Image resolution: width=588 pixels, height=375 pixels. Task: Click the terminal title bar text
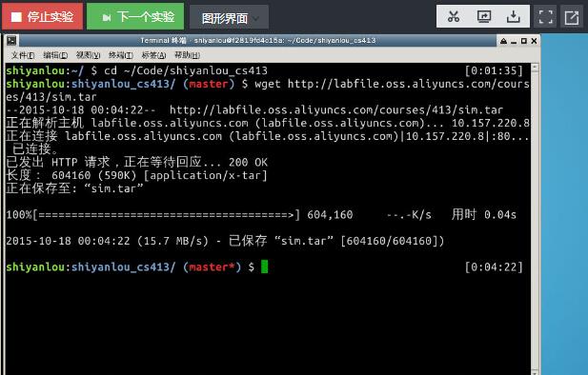(x=258, y=41)
